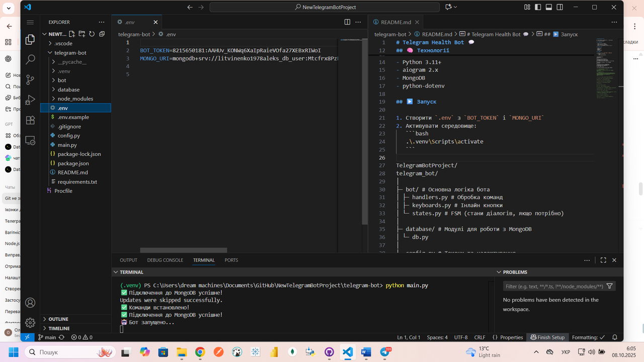Open the Run and Debug view
This screenshot has width=644, height=362.
point(30,100)
